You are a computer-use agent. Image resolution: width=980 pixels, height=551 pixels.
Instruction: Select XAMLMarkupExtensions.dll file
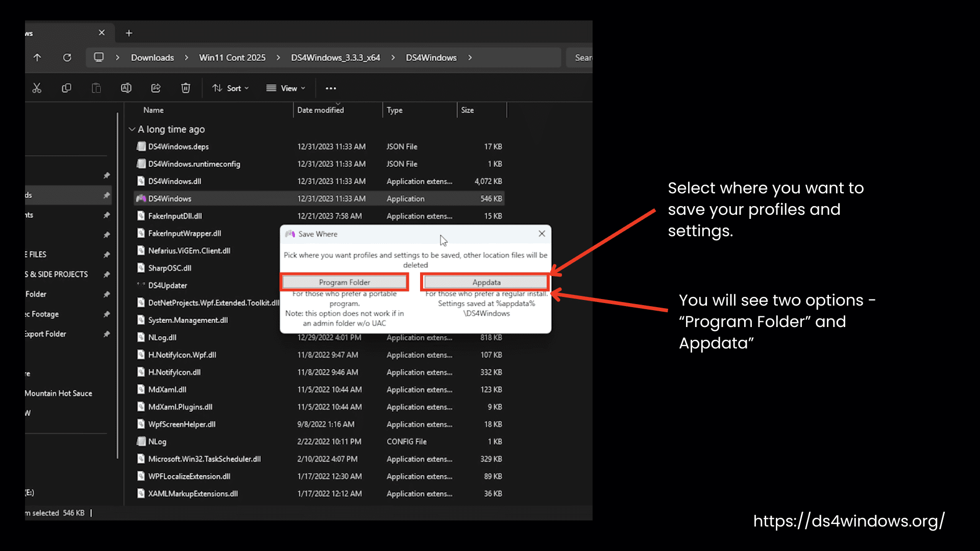click(x=193, y=493)
